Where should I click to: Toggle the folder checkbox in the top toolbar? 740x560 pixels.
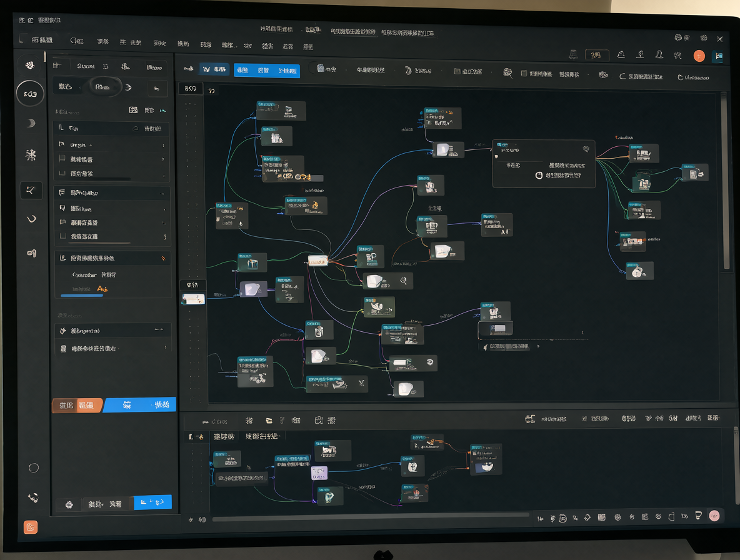[x=457, y=71]
